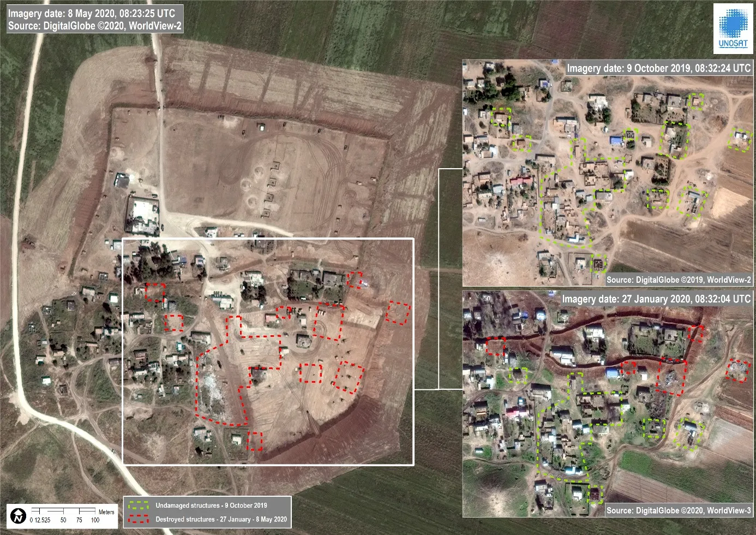This screenshot has width=756, height=535.
Task: Click "Source: DigitalGlobe ©2020, WorldView-3" text
Action: 679,510
